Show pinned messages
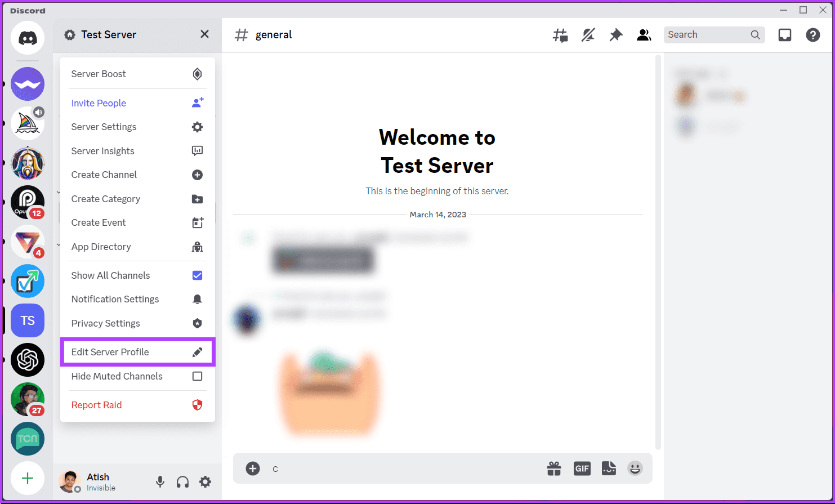835x504 pixels. coord(616,35)
